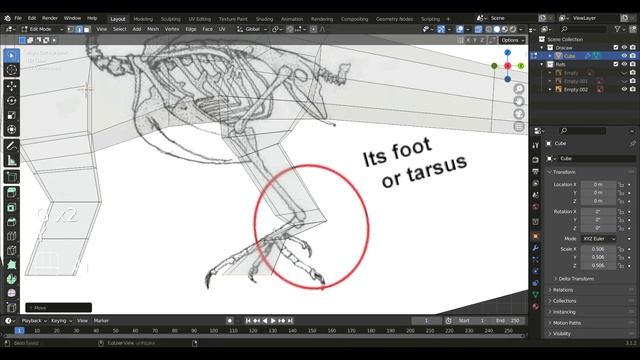Select the Transform tool
The image size is (640, 360).
point(11,129)
